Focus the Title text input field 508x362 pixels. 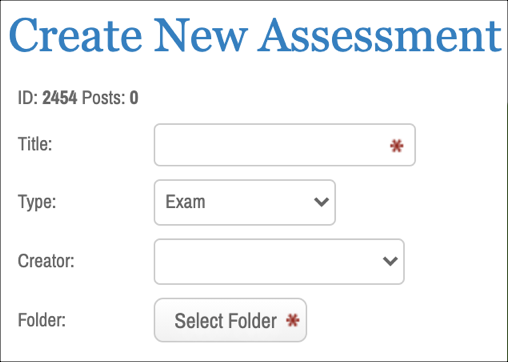click(x=285, y=145)
